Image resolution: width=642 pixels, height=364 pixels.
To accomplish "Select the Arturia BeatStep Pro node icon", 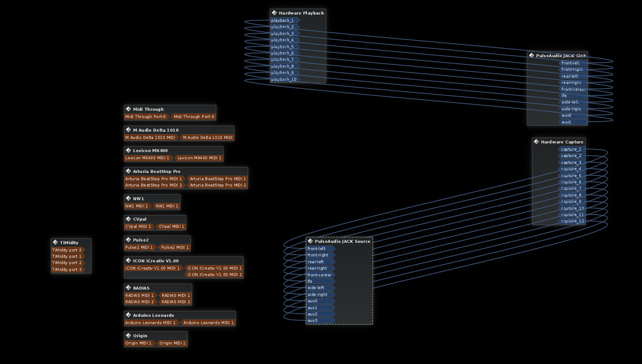I will coord(128,171).
